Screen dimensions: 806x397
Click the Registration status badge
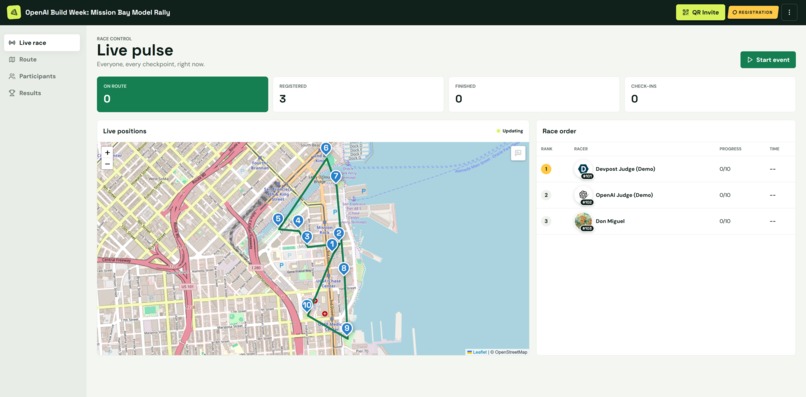point(753,12)
